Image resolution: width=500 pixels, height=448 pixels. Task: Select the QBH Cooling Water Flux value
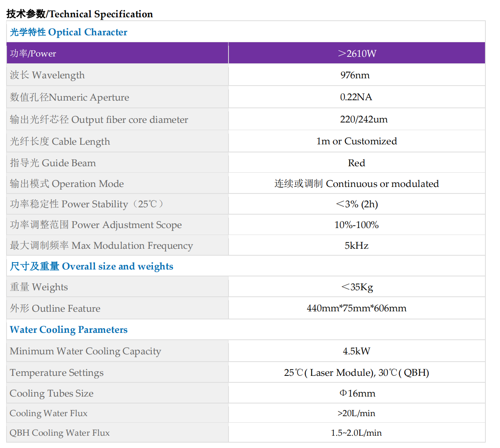coord(356,433)
